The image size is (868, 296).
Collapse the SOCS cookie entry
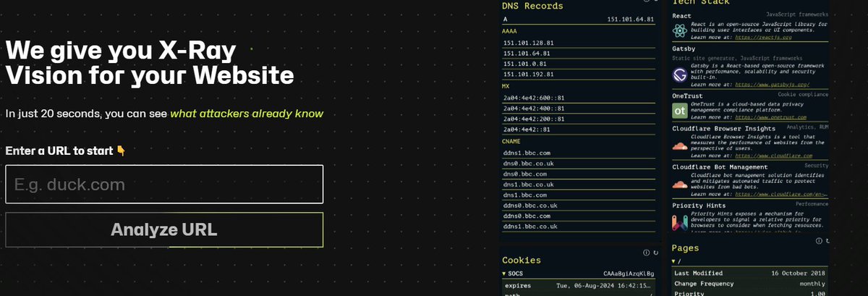[x=505, y=274]
